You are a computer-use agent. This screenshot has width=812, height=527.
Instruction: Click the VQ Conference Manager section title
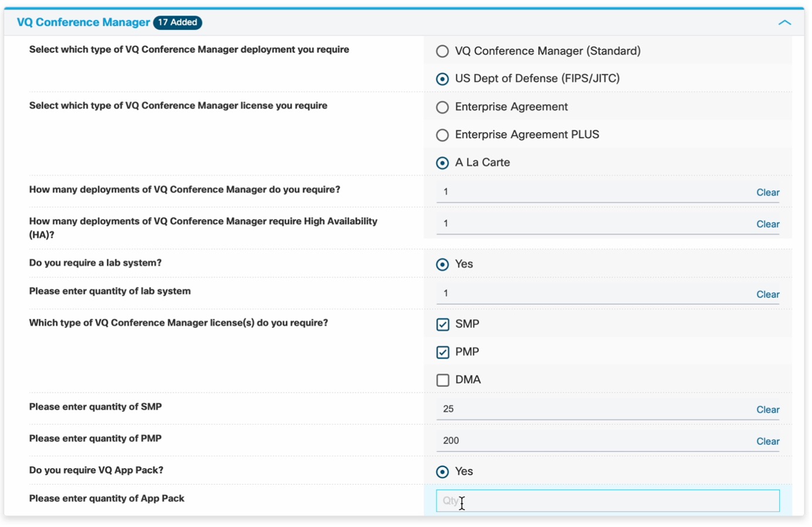[x=83, y=22]
